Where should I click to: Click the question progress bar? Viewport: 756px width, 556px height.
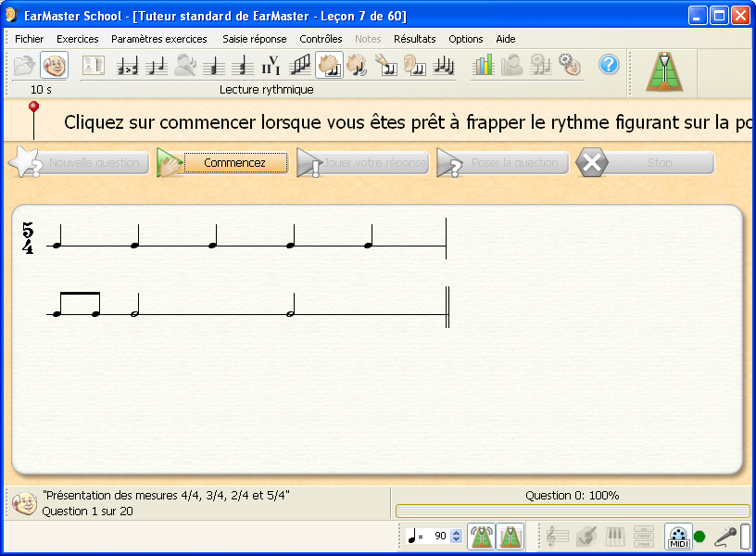(573, 511)
